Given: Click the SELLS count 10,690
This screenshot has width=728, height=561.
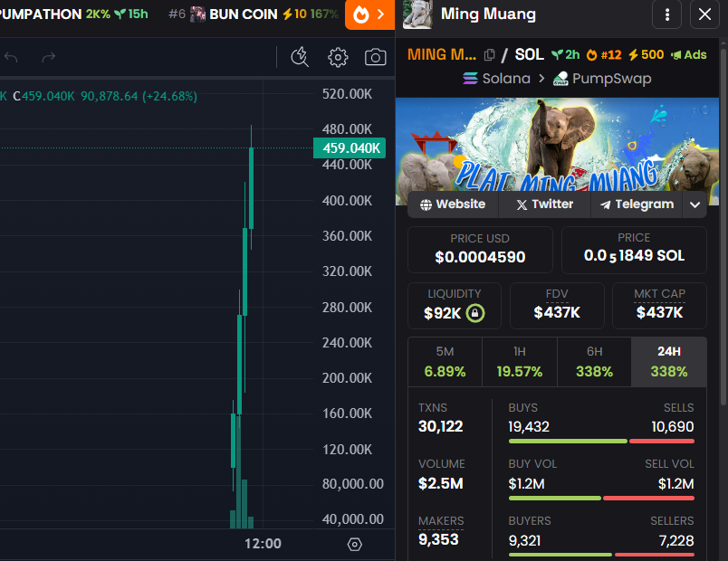Looking at the screenshot, I should pos(673,426).
